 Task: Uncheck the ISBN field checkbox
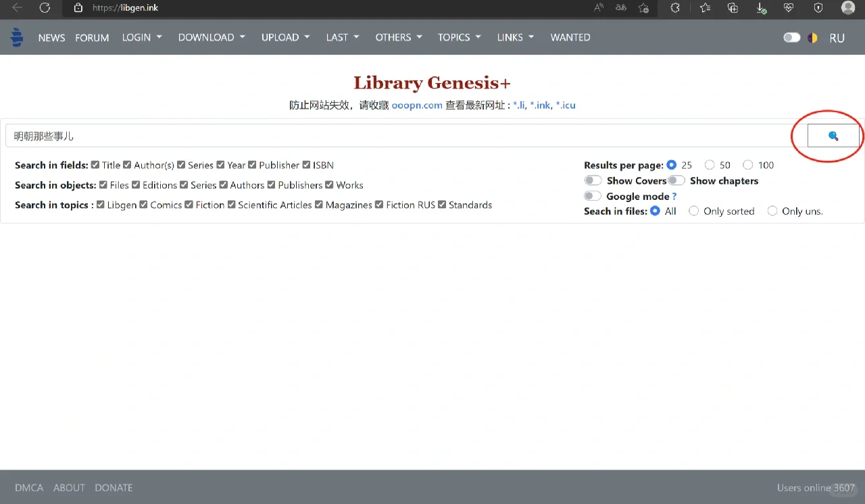pos(306,165)
